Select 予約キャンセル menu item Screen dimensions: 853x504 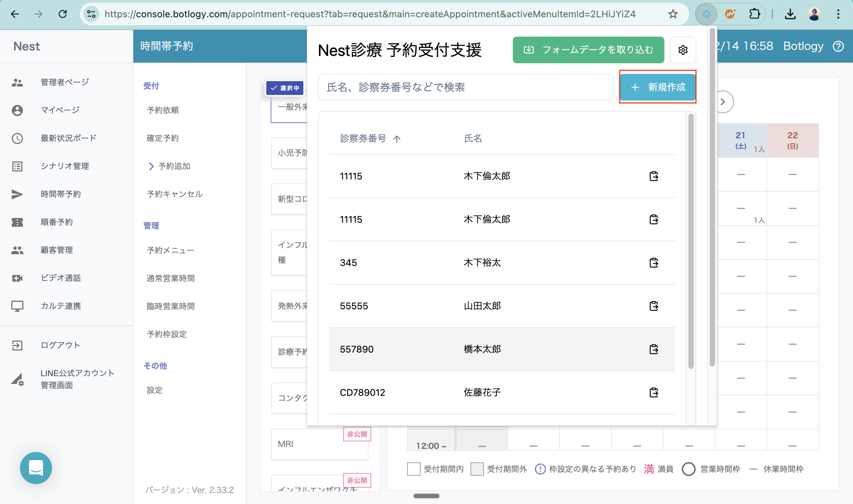click(x=174, y=194)
